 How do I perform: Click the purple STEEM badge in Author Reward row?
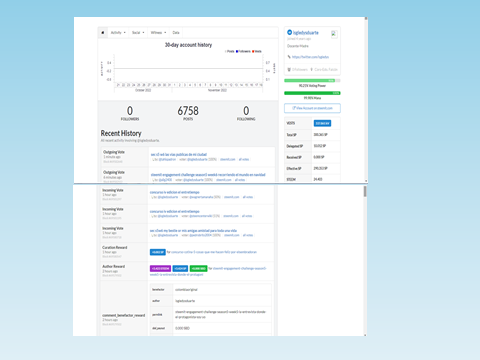160,269
